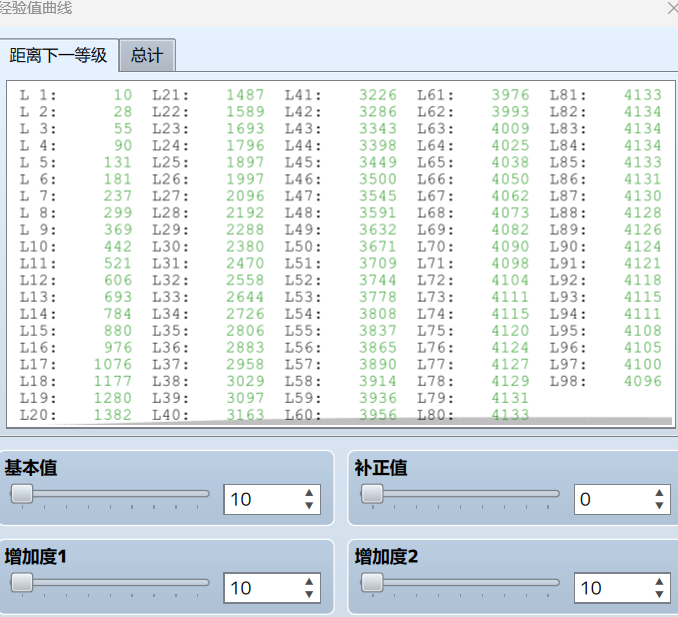Focus the 增加度1 number field

pos(272,588)
